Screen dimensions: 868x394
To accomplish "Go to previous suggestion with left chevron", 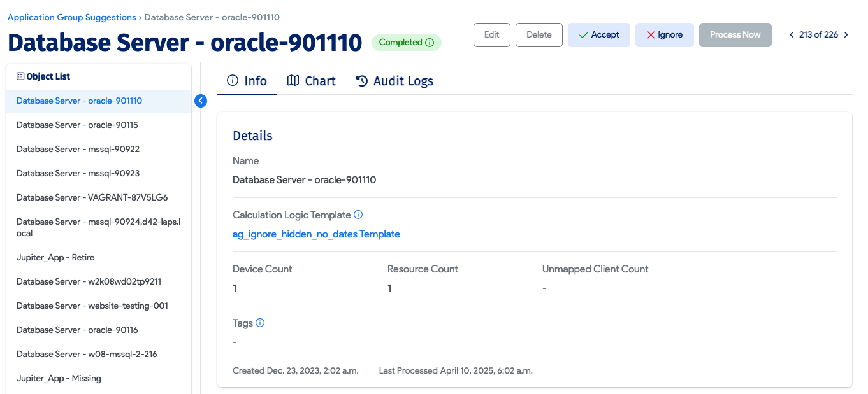I will [x=792, y=35].
